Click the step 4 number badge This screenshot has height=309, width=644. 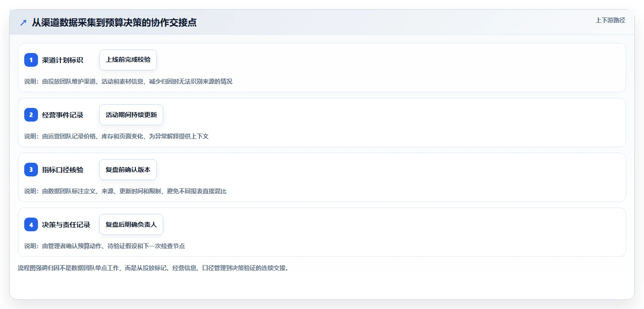pyautogui.click(x=31, y=224)
